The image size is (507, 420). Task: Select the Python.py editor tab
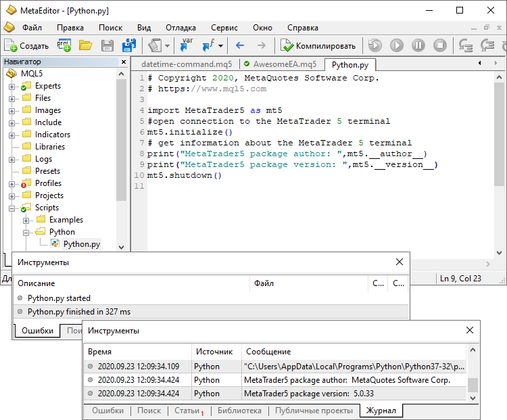350,65
